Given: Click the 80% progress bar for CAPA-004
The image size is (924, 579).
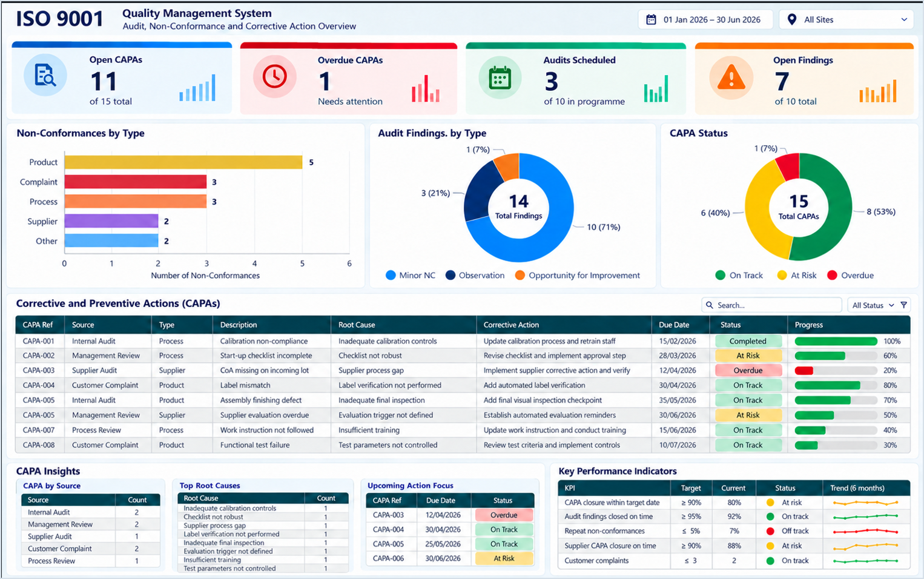Looking at the screenshot, I should click(x=836, y=385).
